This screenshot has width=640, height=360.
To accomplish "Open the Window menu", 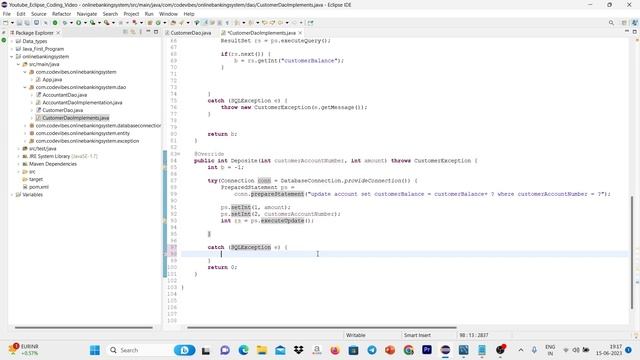I will [x=168, y=14].
